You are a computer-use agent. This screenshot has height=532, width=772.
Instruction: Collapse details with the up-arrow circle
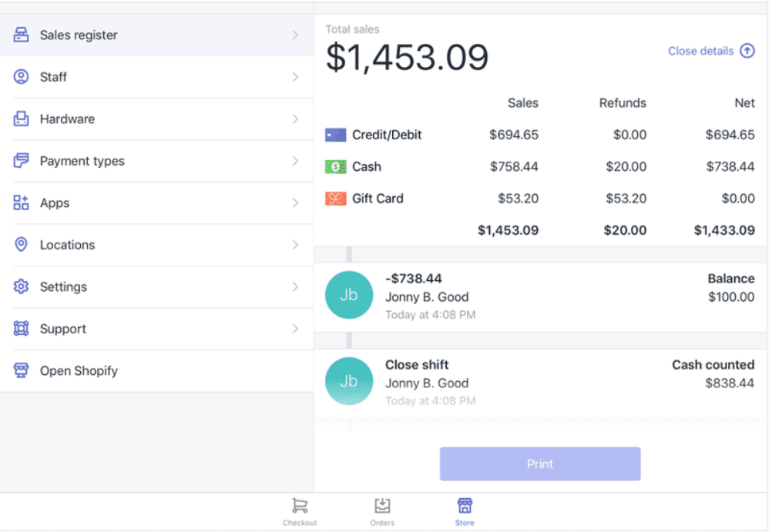[746, 51]
